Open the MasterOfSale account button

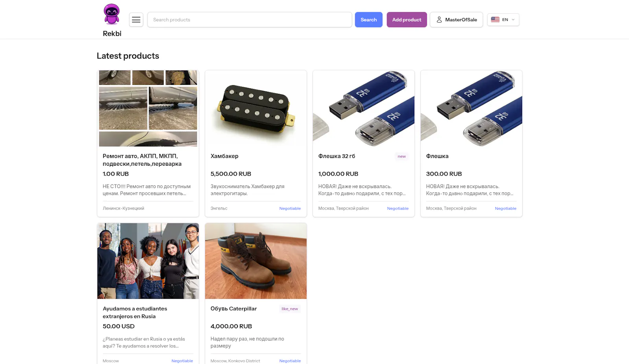[x=456, y=20]
